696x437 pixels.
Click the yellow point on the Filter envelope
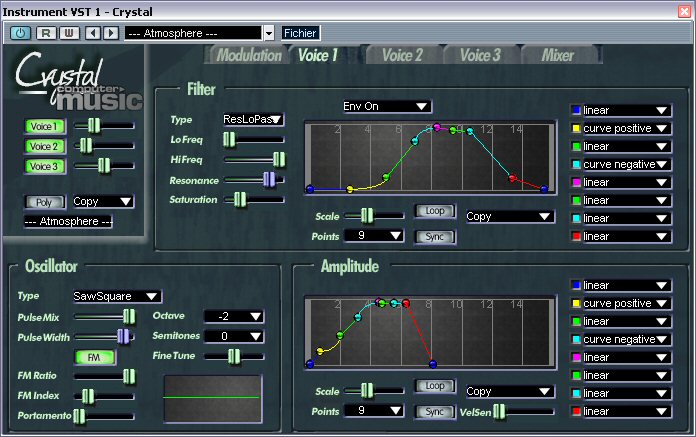350,189
